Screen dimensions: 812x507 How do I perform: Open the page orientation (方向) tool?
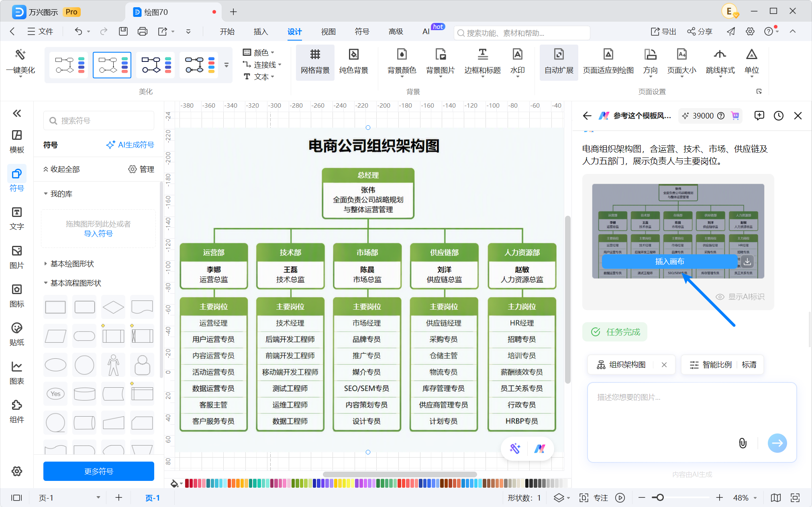[650, 62]
